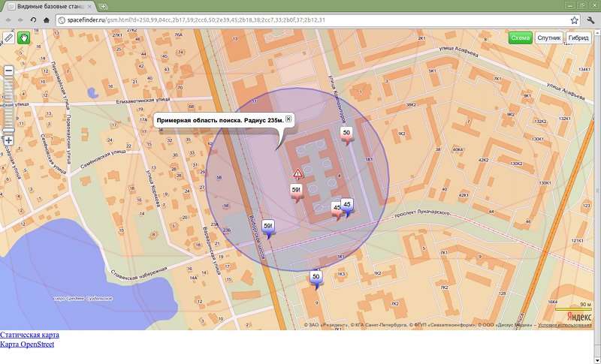This screenshot has width=601, height=364.
Task: Click the red 45 base station marker
Action: pos(336,210)
